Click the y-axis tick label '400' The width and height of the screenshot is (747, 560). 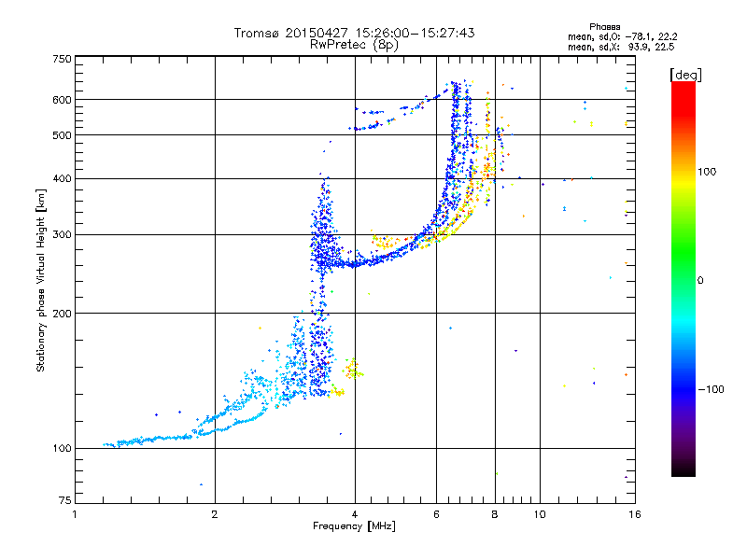pyautogui.click(x=63, y=179)
